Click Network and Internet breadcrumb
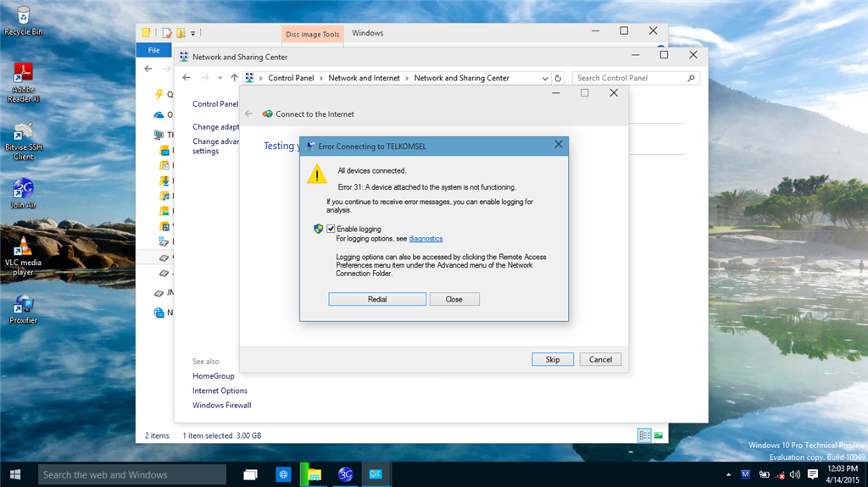The width and height of the screenshot is (868, 487). [364, 78]
